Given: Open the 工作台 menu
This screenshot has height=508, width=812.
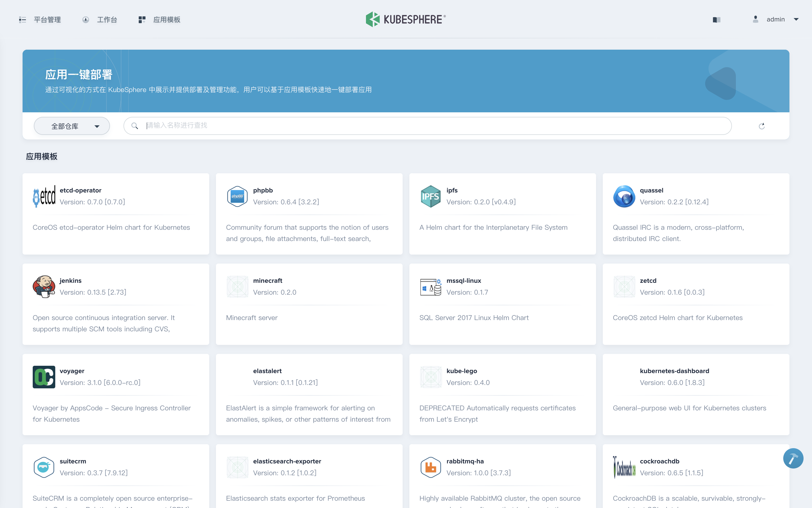Looking at the screenshot, I should pyautogui.click(x=107, y=19).
